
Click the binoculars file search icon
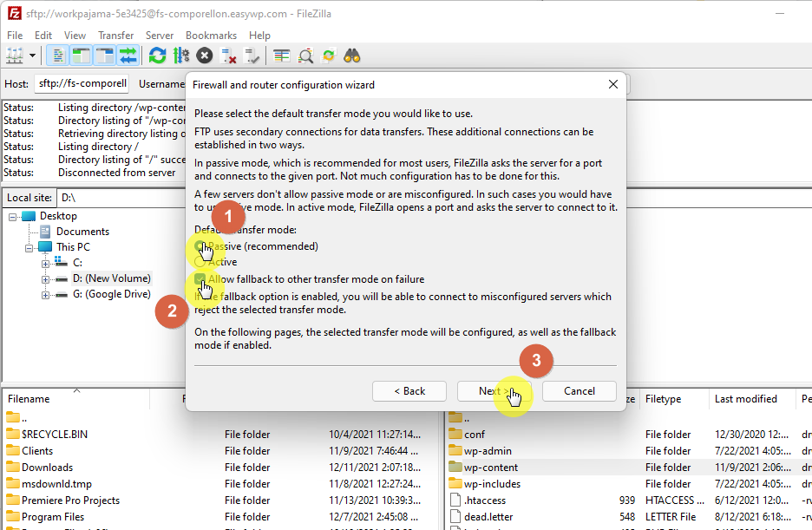352,56
